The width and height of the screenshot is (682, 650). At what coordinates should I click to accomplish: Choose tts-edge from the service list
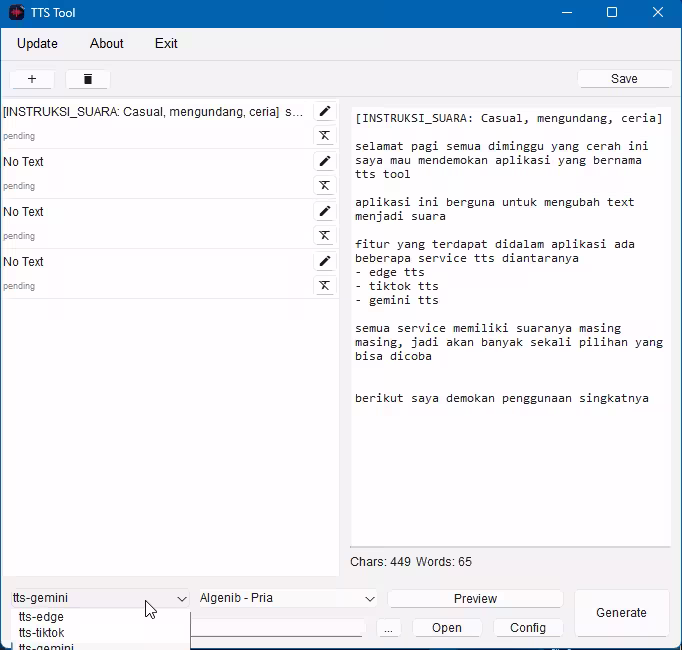coord(41,617)
